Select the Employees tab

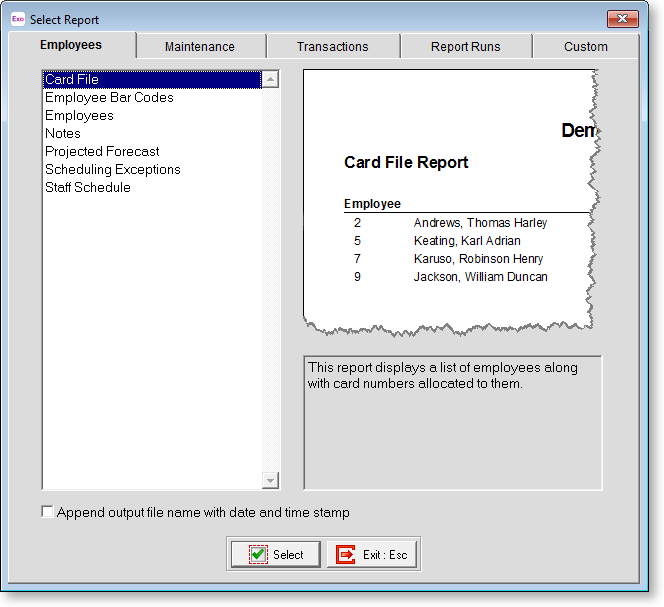coord(71,45)
